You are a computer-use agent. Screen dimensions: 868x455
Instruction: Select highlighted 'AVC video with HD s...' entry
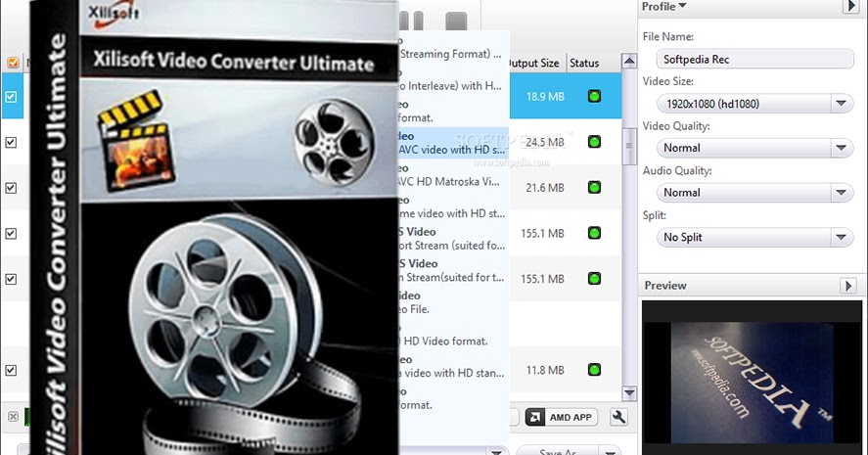tap(453, 143)
